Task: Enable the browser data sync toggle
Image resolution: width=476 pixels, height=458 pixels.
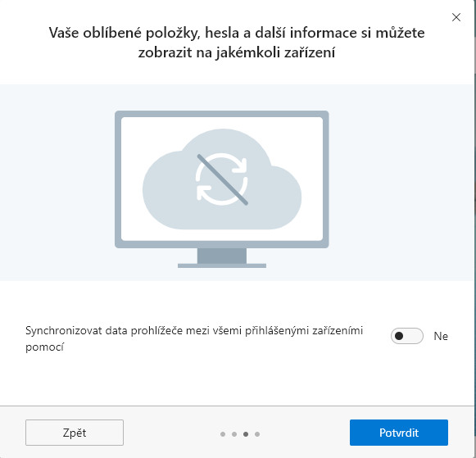Action: [x=407, y=336]
